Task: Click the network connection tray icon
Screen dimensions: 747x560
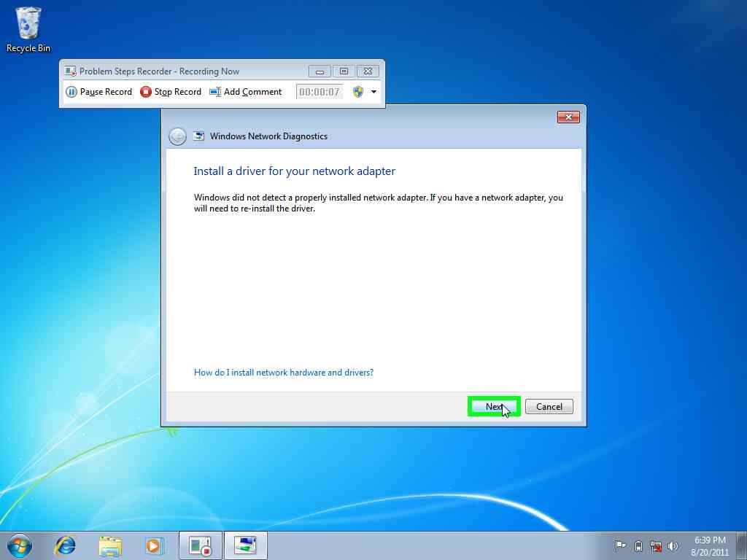Action: point(655,545)
